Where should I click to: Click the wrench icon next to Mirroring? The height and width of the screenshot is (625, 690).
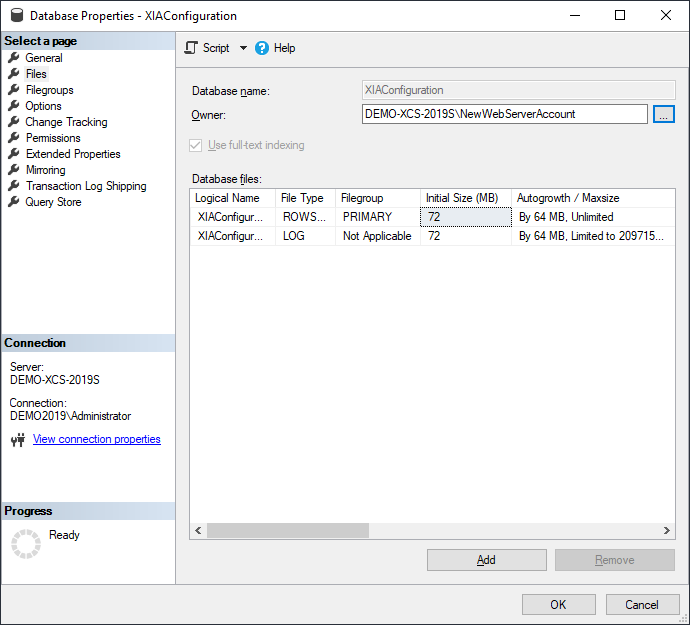coord(14,169)
